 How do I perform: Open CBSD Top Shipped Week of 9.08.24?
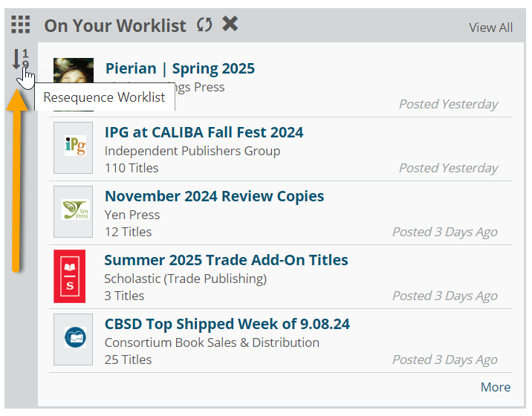(x=227, y=324)
